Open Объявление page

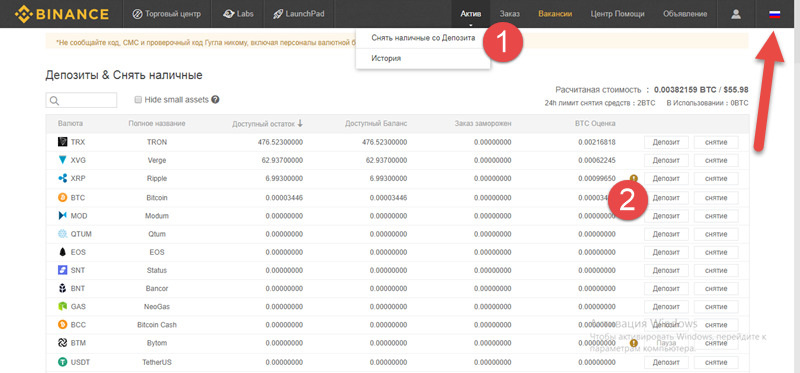[685, 14]
